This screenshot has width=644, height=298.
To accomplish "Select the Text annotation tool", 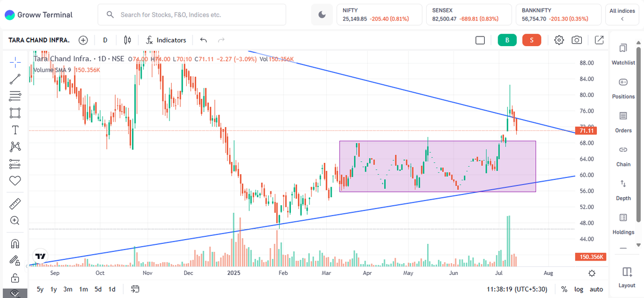I will tap(15, 130).
